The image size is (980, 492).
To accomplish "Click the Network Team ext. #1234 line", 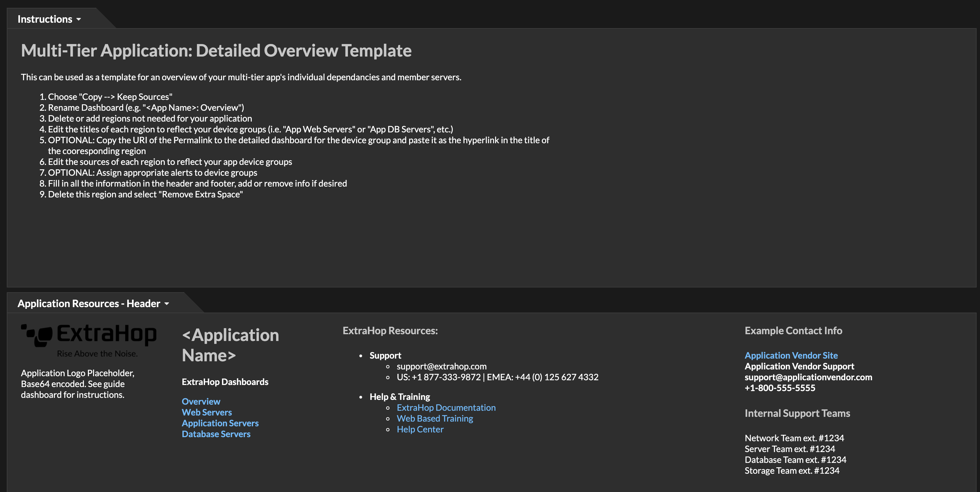I will tap(794, 438).
